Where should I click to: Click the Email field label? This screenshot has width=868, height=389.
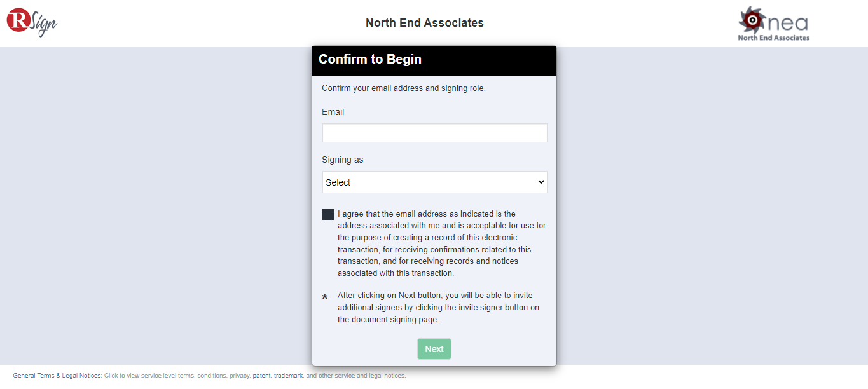tap(333, 113)
